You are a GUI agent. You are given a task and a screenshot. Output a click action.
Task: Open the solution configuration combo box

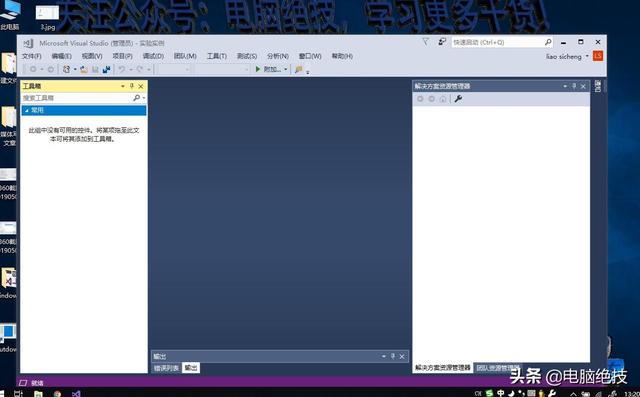[x=173, y=70]
